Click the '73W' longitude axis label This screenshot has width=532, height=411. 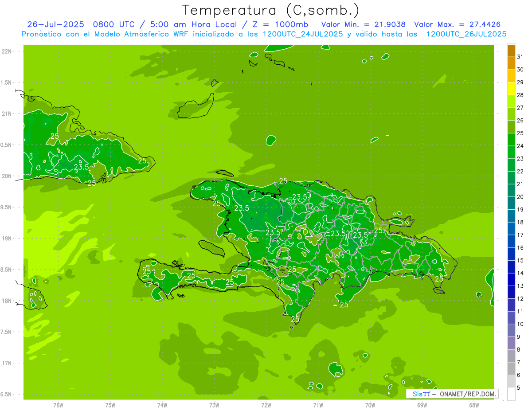[214, 405]
